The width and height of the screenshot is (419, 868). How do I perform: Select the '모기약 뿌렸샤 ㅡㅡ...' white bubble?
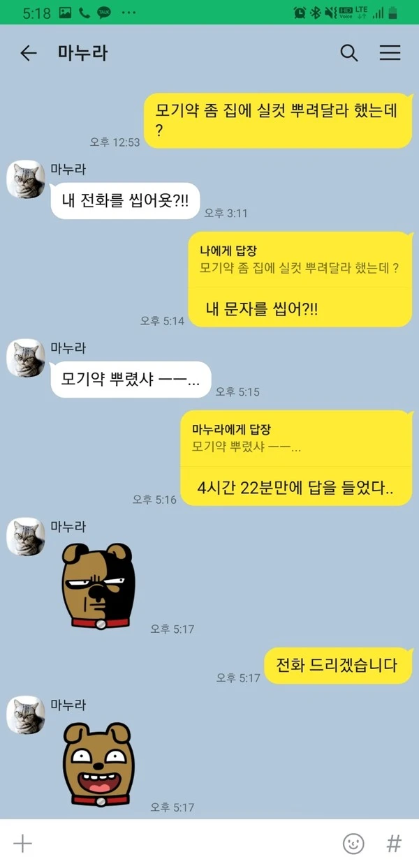pyautogui.click(x=131, y=380)
